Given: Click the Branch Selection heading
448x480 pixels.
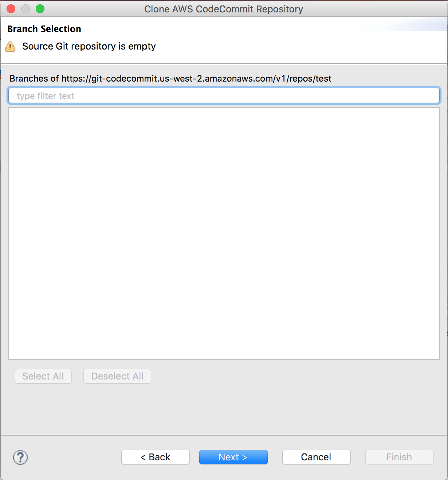Looking at the screenshot, I should [x=44, y=29].
